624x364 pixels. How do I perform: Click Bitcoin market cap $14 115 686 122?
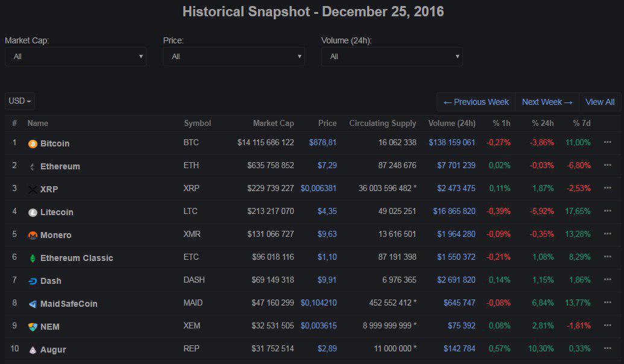(x=265, y=142)
